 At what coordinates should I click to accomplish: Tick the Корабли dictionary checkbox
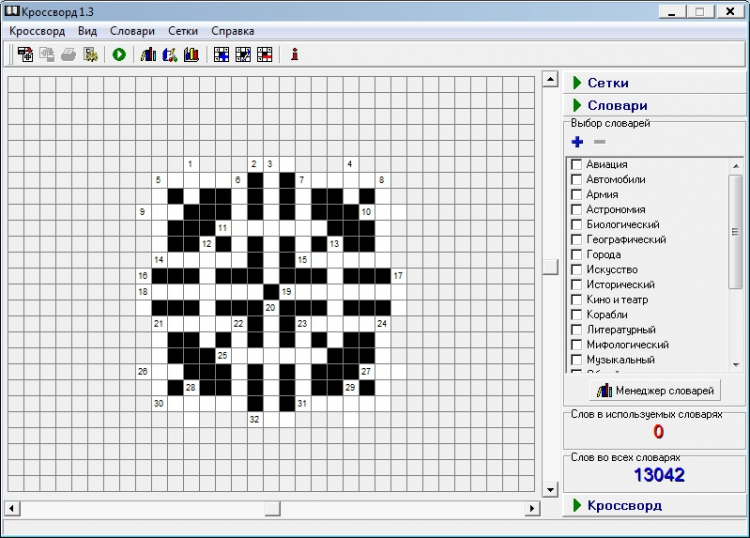point(577,315)
